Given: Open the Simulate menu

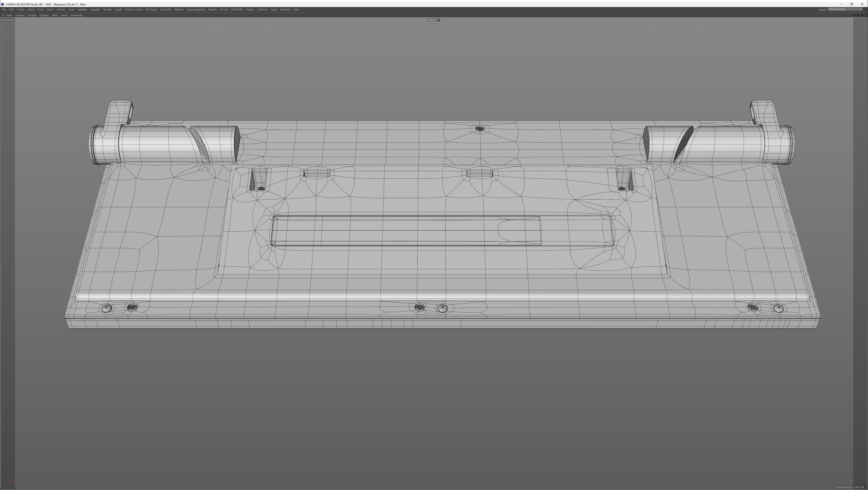Looking at the screenshot, I should click(95, 9).
